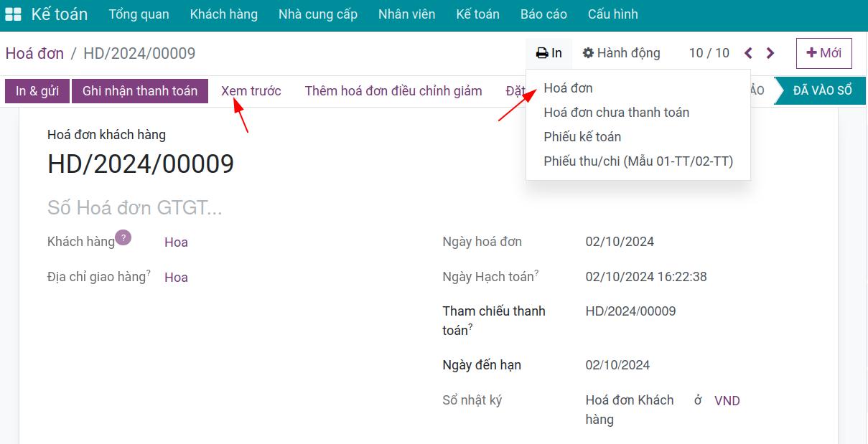This screenshot has height=444, width=868.
Task: Open Báo cáo menu
Action: [x=543, y=14]
